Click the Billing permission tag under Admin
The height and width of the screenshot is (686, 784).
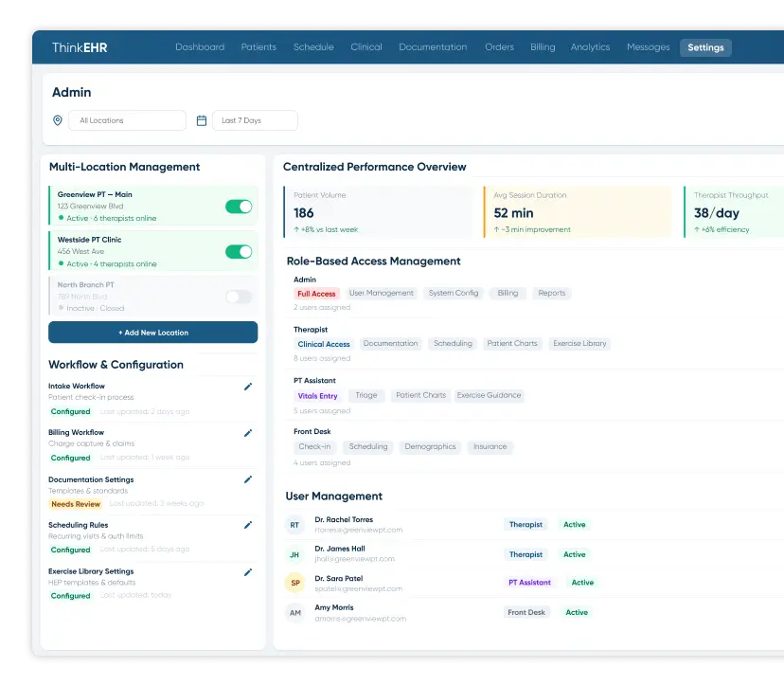508,293
